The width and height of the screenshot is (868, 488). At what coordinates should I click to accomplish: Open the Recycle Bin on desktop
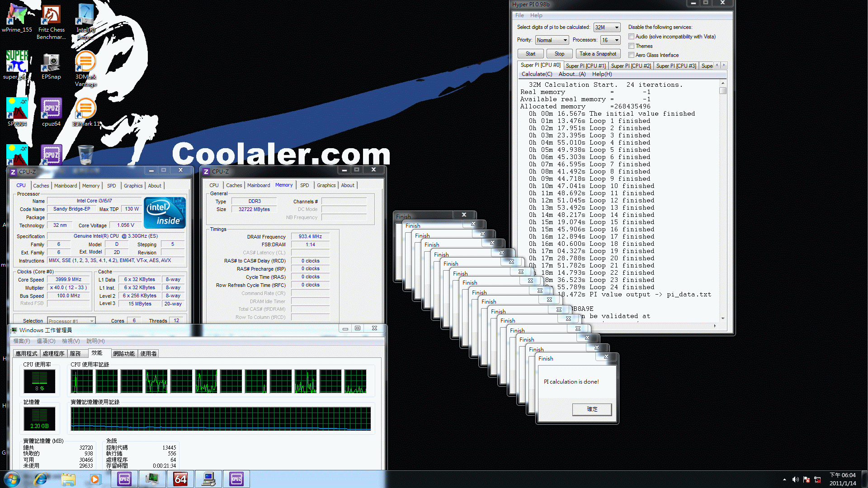tap(85, 155)
